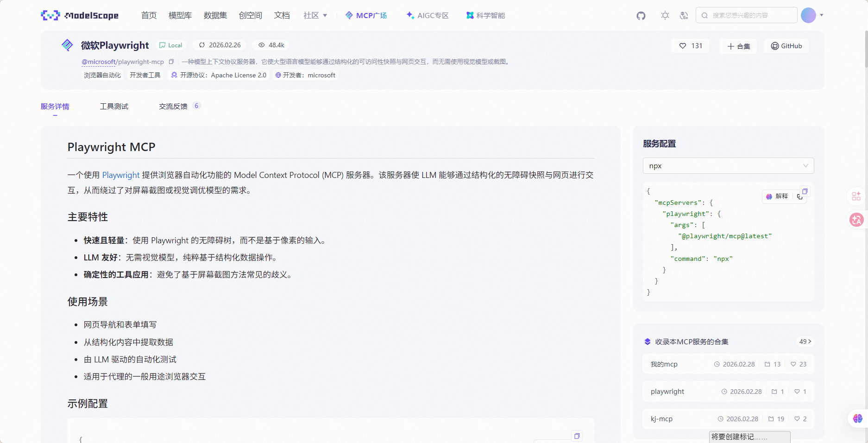Click heart count 2 on kj-mcp
Viewport: 868px width, 443px height.
800,419
